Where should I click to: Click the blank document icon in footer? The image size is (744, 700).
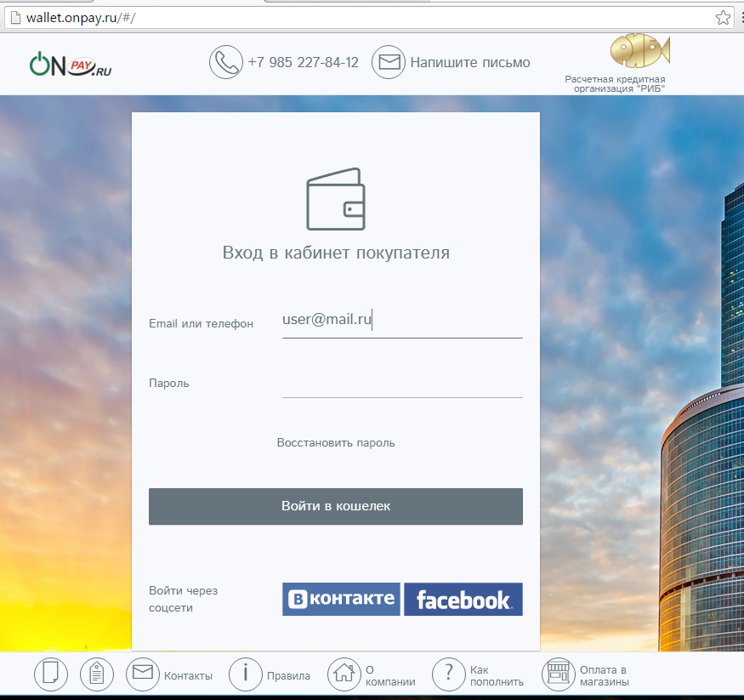(51, 674)
